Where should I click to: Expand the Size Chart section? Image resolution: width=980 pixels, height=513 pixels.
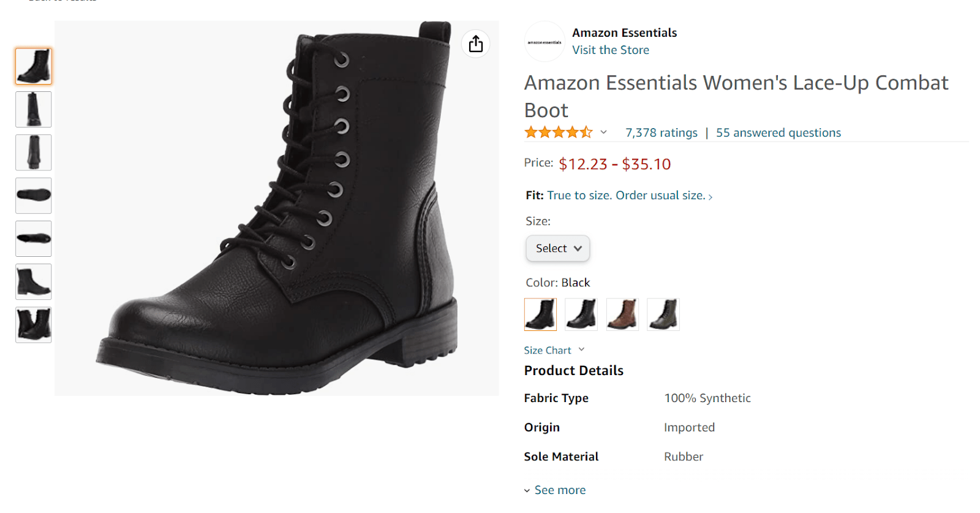click(554, 350)
